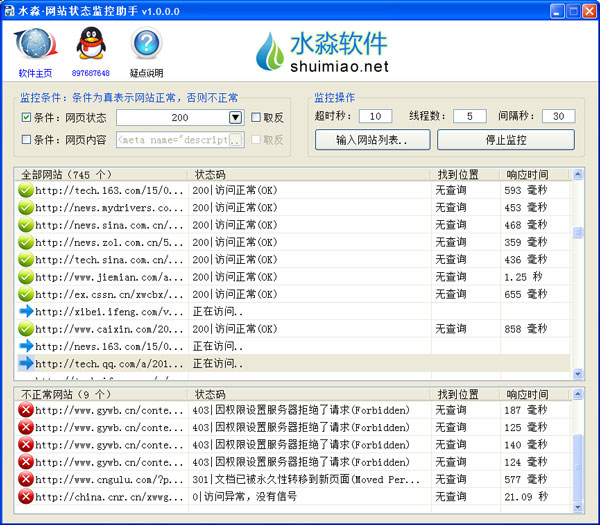
Task: Click the 不正常网站 column header
Action: point(100,395)
